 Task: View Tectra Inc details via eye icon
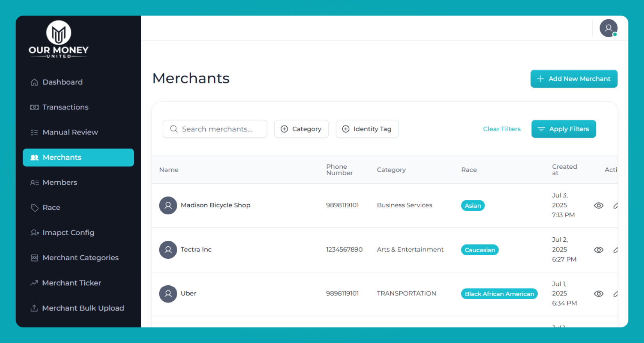(x=599, y=250)
